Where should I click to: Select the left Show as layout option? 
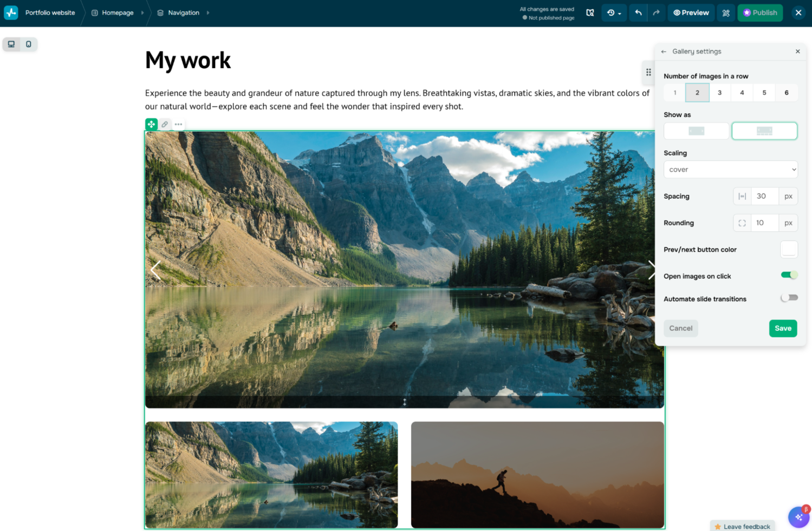coord(696,131)
